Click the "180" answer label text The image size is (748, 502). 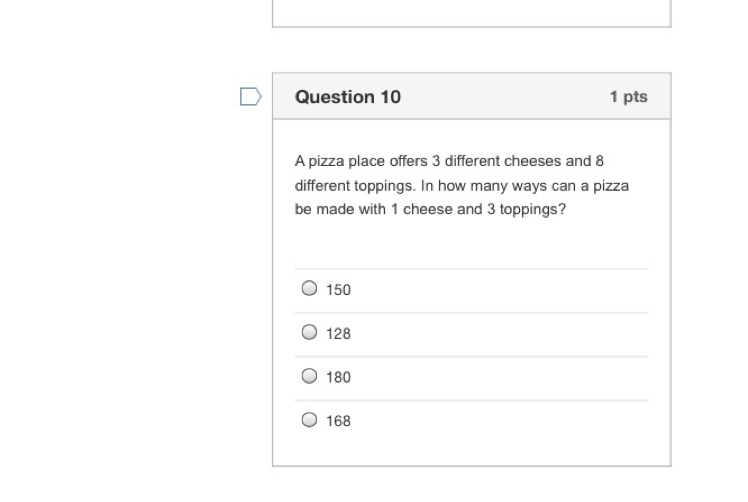point(339,378)
